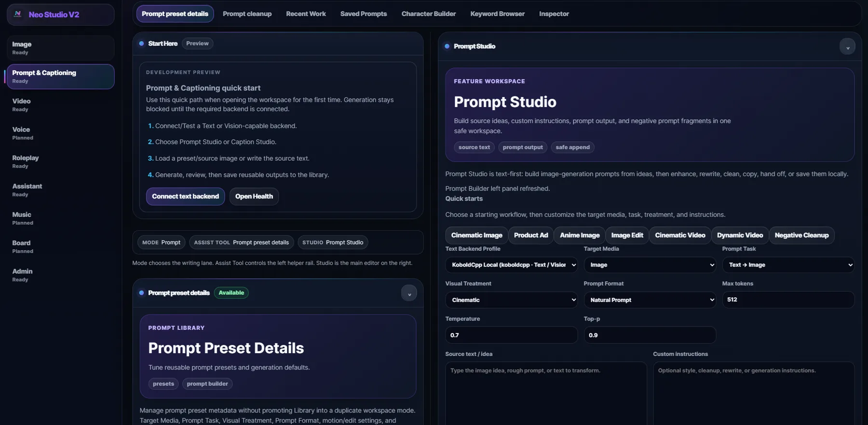Open the Saved Prompts tab
The image size is (868, 425).
click(x=364, y=14)
